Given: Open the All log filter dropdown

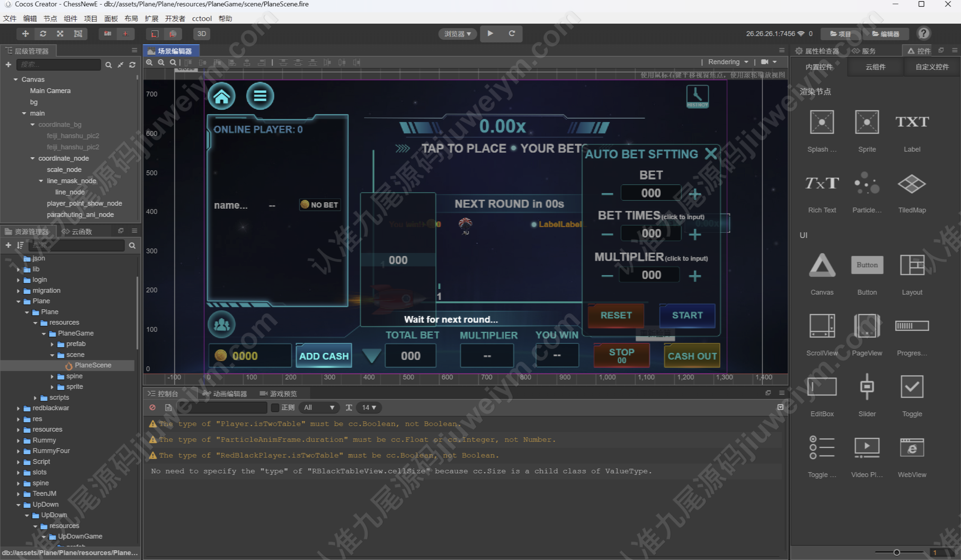Looking at the screenshot, I should 319,408.
